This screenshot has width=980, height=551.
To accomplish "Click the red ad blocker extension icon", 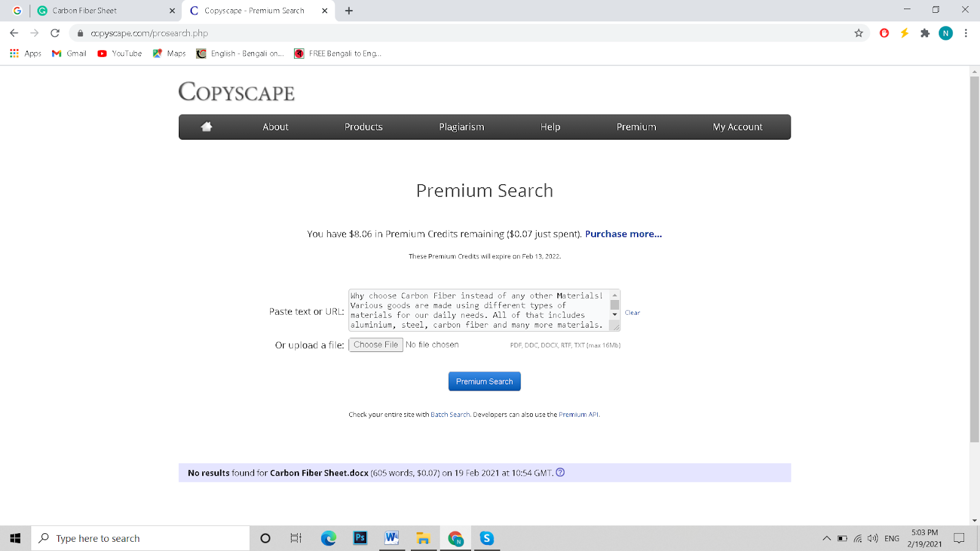I will pyautogui.click(x=884, y=33).
